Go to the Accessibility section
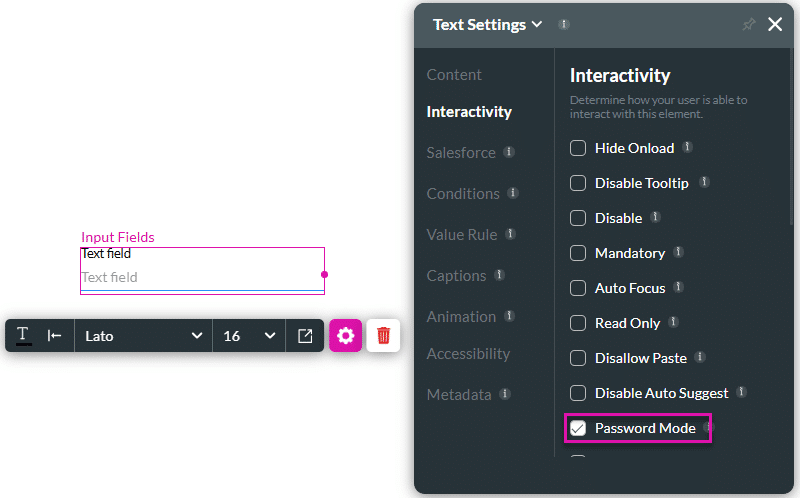 point(468,354)
